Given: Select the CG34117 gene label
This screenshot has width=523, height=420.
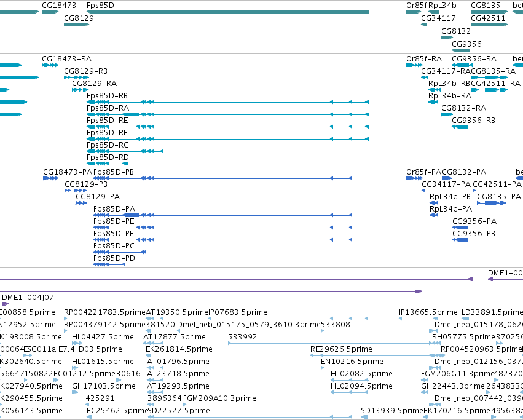Looking at the screenshot, I should 438,18.
